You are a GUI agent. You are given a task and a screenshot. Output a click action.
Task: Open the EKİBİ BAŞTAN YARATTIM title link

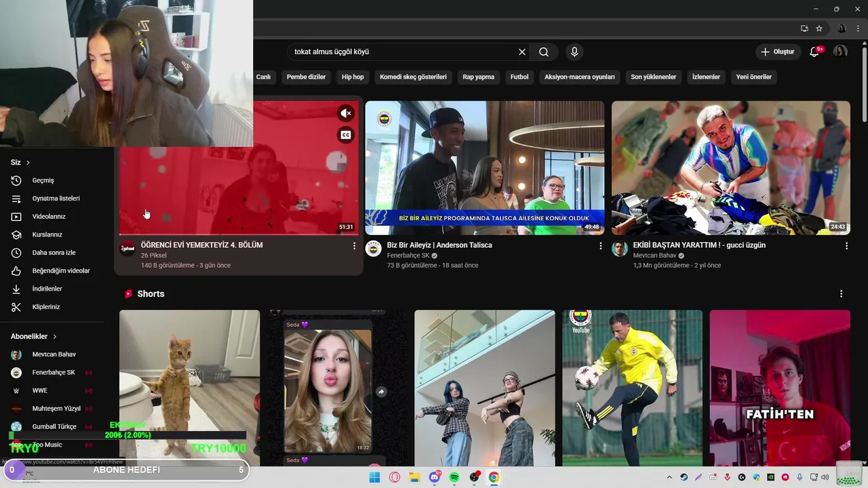coord(699,245)
